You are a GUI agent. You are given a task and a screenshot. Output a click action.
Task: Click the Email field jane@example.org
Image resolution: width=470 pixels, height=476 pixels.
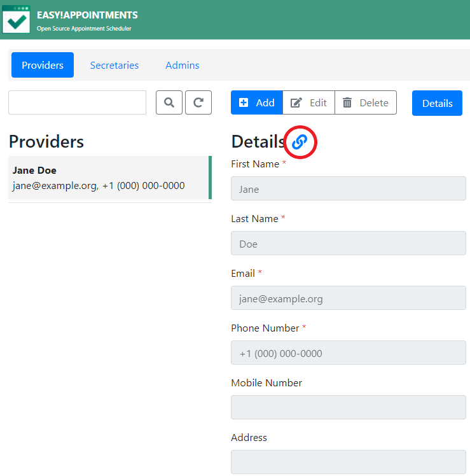coord(349,298)
